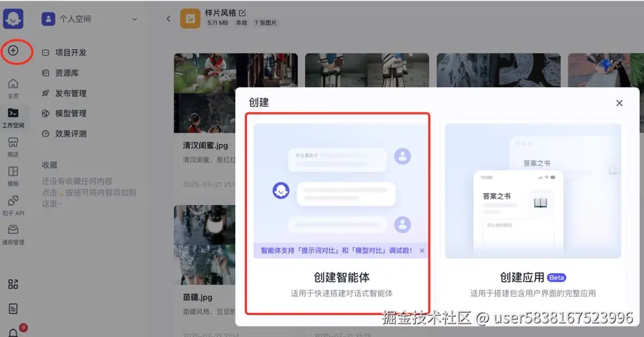The image size is (644, 337).
Task: Select 模型管理 in the menu
Action: (x=65, y=114)
